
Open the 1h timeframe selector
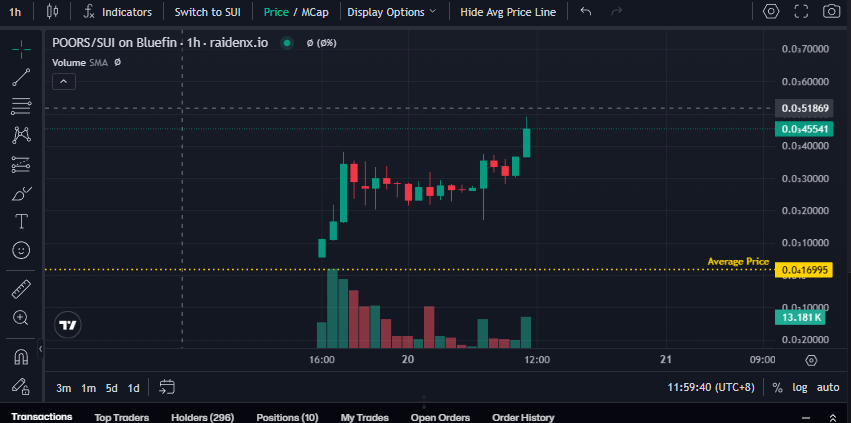[x=15, y=11]
